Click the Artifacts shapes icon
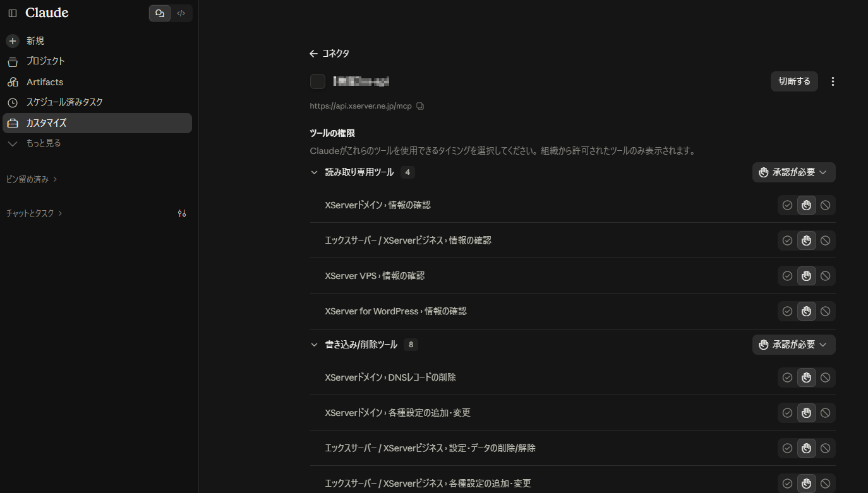The width and height of the screenshot is (868, 493). [x=13, y=82]
